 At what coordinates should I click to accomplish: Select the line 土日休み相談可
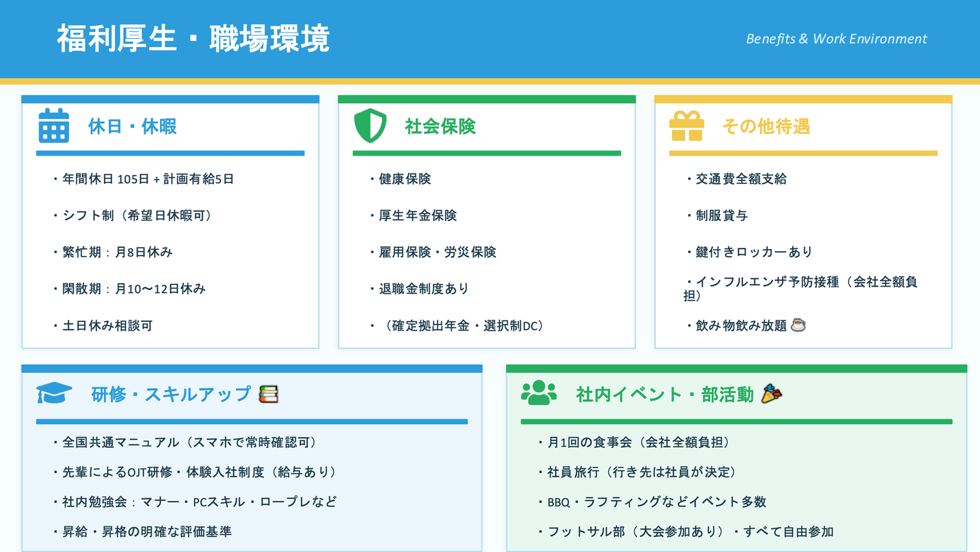(103, 326)
